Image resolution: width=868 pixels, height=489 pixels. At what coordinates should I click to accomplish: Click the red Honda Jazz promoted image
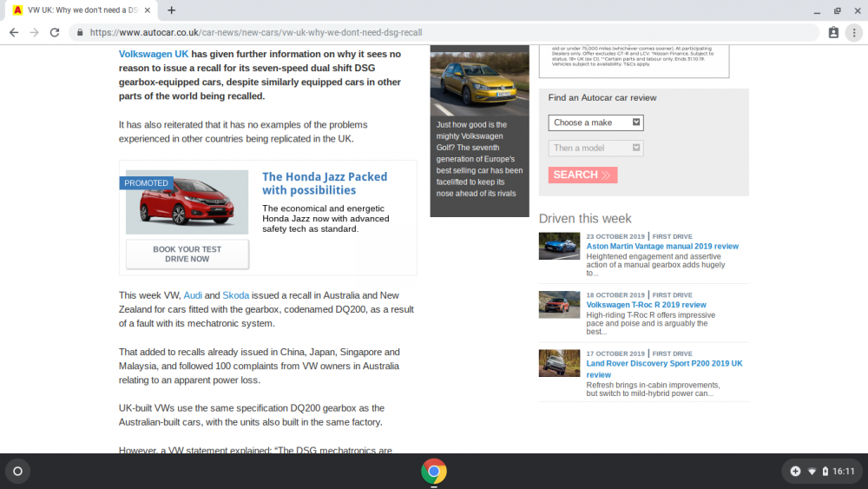pos(187,202)
